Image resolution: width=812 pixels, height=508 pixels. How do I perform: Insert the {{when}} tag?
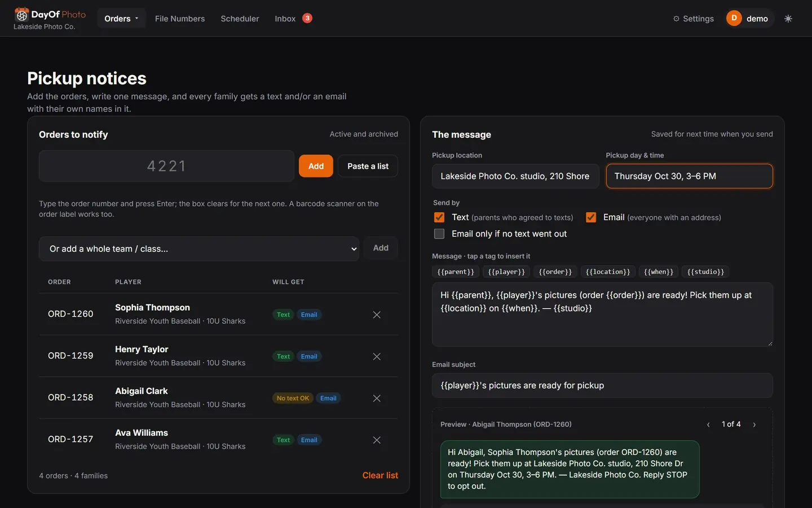[x=659, y=271]
